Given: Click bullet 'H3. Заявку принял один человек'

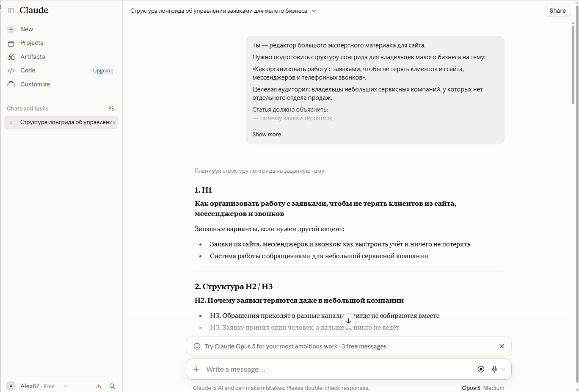Looking at the screenshot, I should point(304,328).
